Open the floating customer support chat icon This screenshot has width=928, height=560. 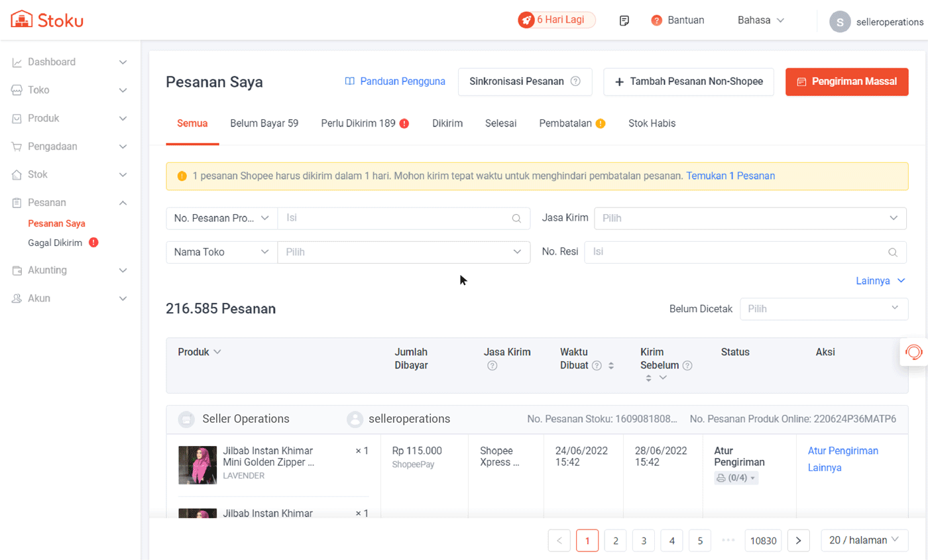click(913, 352)
